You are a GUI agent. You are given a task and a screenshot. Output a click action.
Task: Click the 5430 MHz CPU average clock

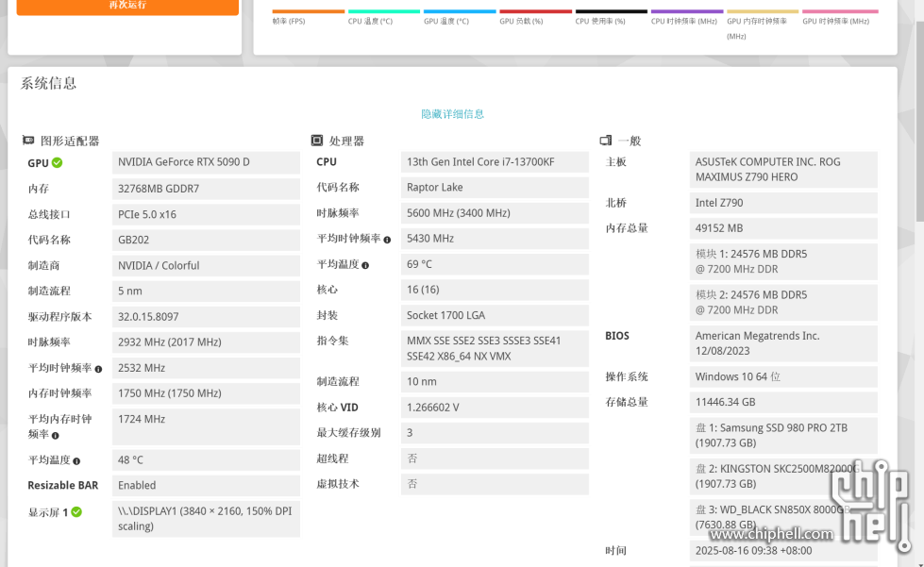(x=495, y=239)
